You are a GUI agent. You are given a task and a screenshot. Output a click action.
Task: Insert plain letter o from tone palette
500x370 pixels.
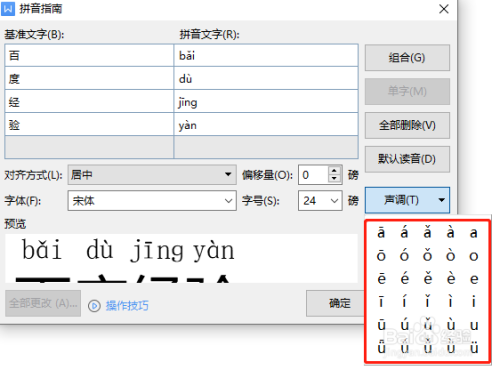[x=474, y=256]
